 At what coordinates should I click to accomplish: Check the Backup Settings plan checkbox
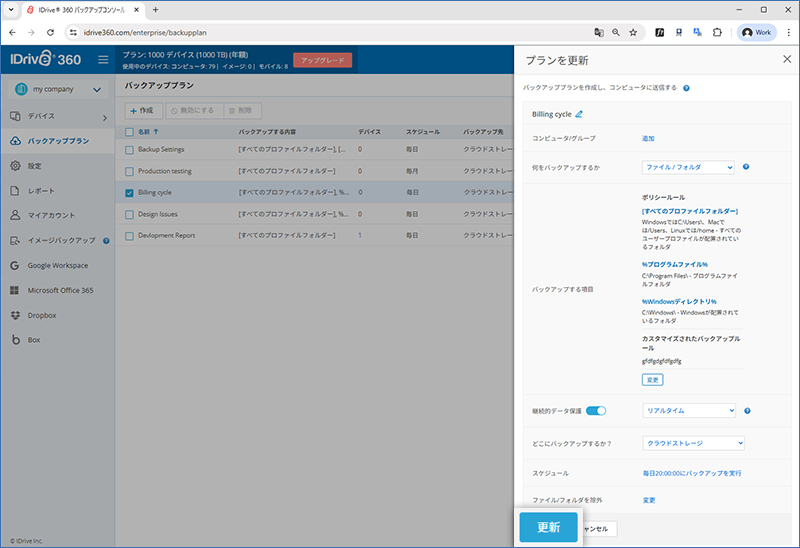point(130,150)
